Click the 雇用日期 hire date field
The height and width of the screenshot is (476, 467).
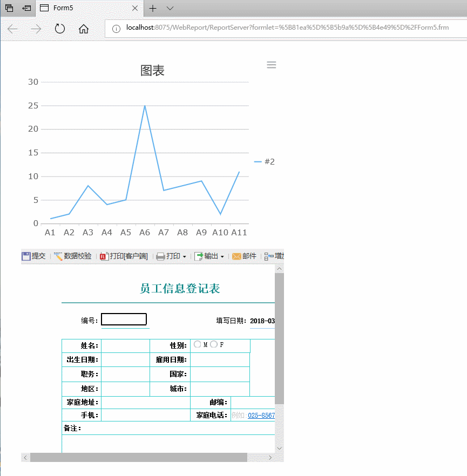220,360
